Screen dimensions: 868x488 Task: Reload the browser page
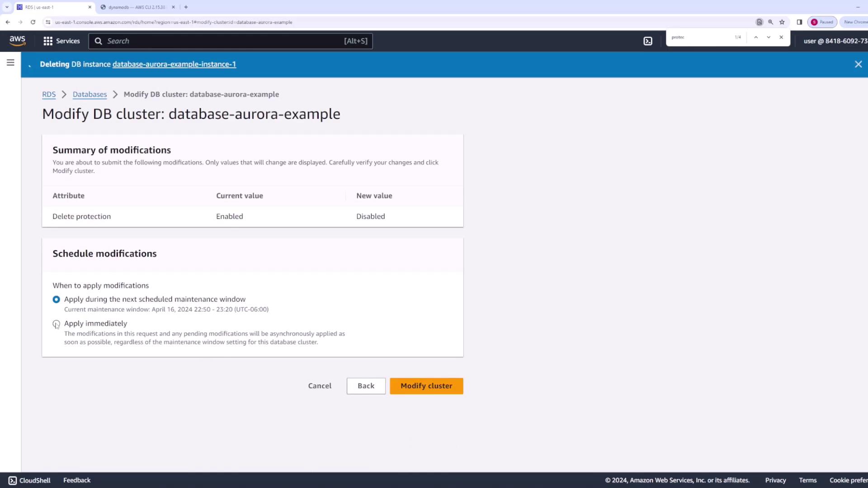coord(33,22)
